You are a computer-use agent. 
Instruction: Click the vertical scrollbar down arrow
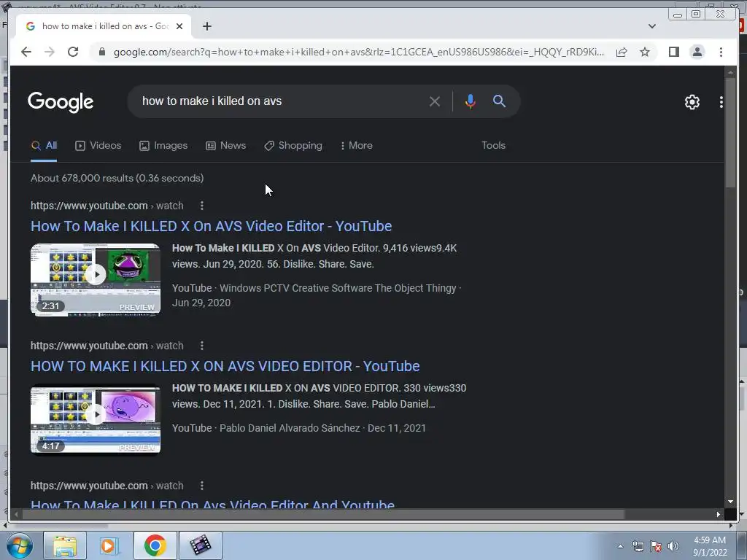point(730,502)
